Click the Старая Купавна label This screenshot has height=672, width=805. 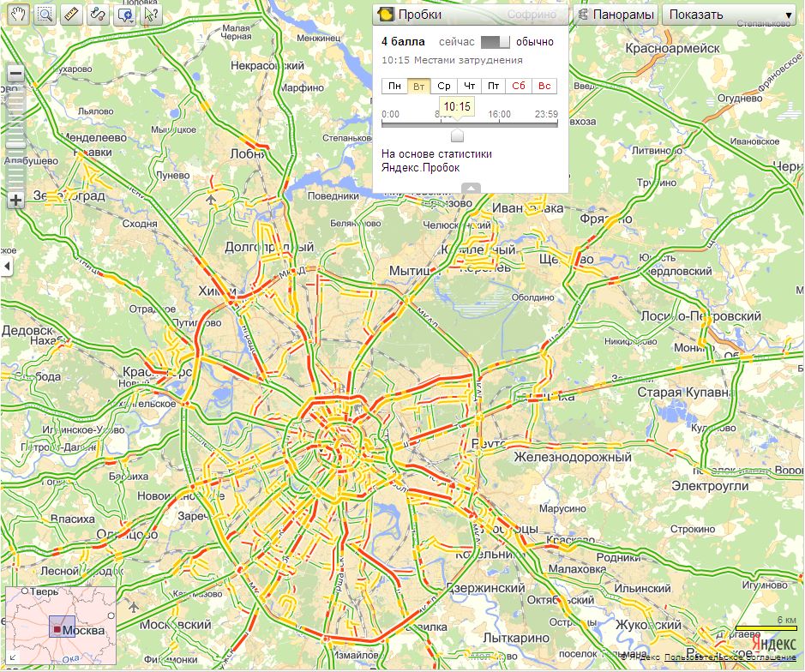click(684, 393)
